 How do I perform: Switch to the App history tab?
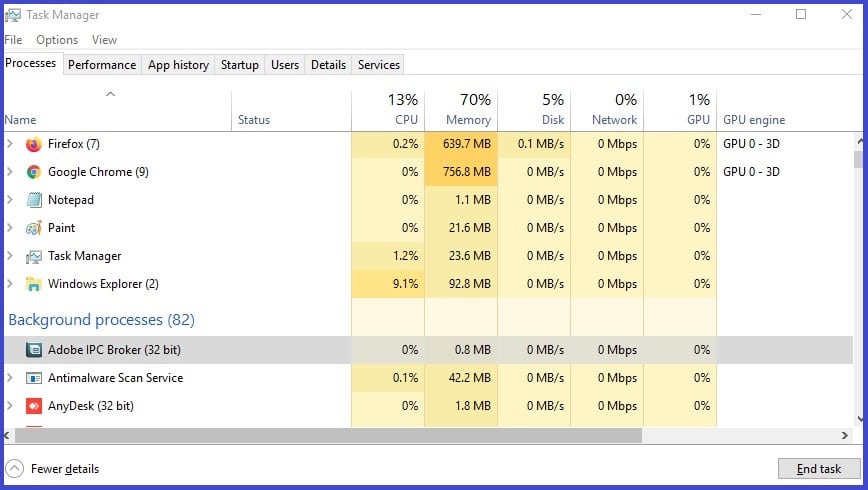(178, 65)
